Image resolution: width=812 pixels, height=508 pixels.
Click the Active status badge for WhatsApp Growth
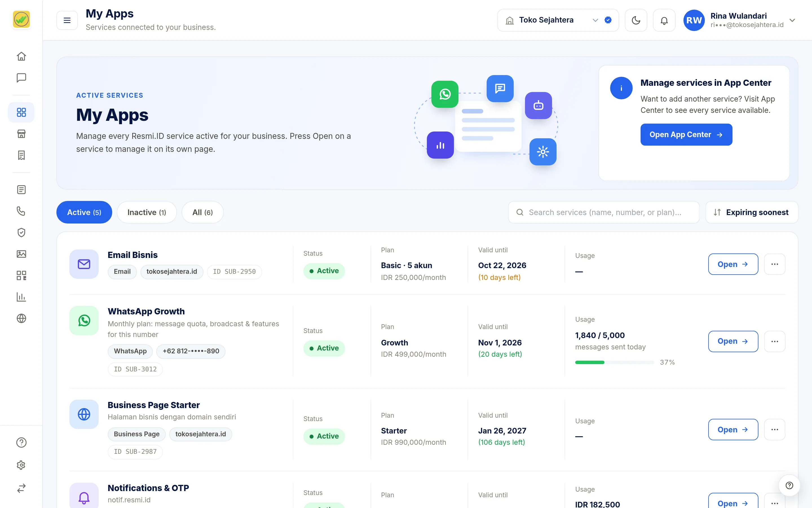324,348
